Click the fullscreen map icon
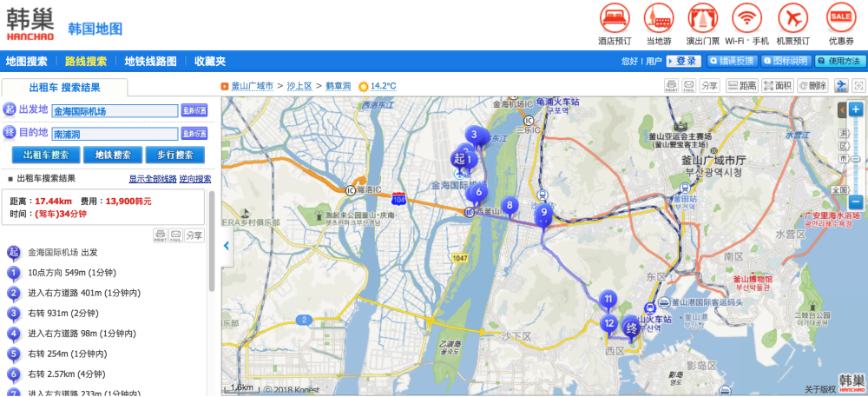The width and height of the screenshot is (868, 397). click(x=858, y=85)
